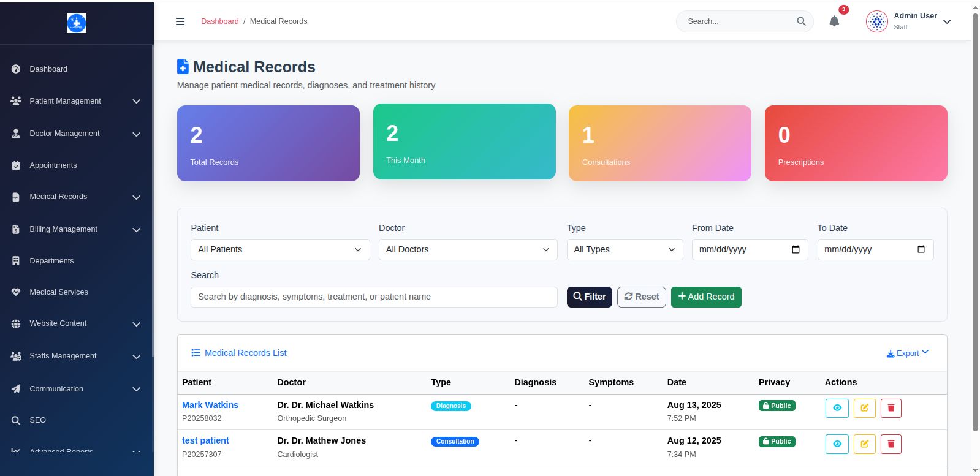Delete test patient record using trash icon

pyautogui.click(x=891, y=444)
